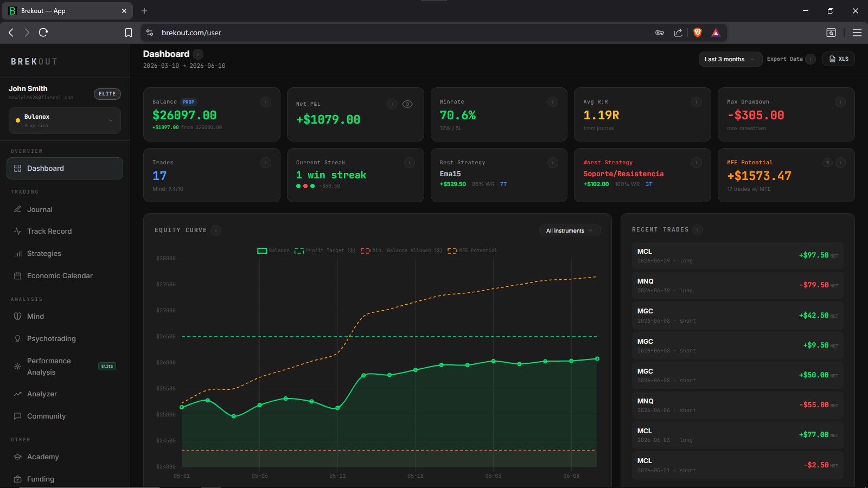Click the Brave Rewards triangle icon
The width and height of the screenshot is (868, 488).
point(716,33)
